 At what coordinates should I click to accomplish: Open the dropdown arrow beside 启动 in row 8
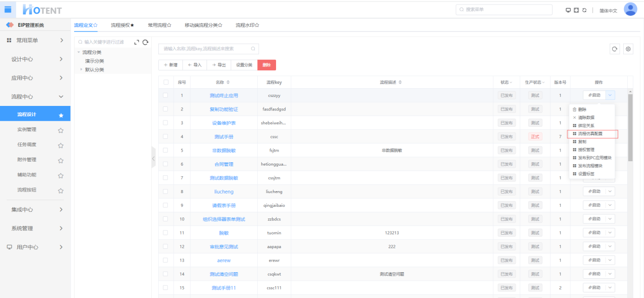click(x=610, y=192)
